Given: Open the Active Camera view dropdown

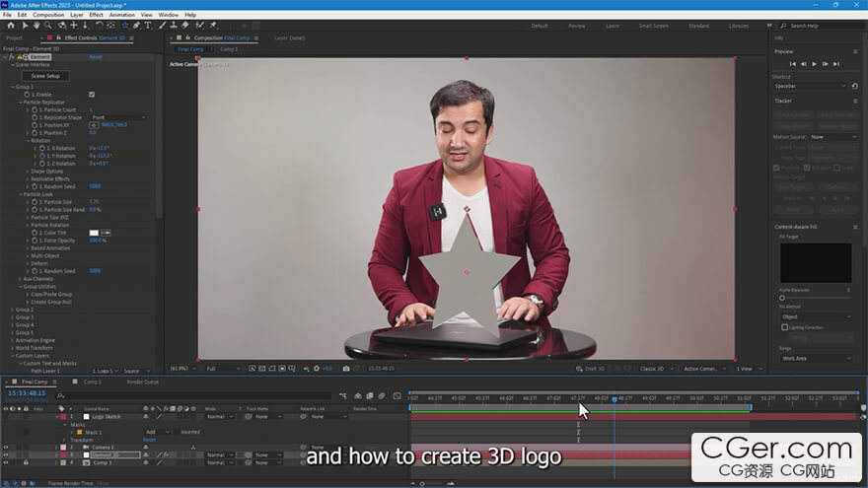Looking at the screenshot, I should [x=704, y=369].
